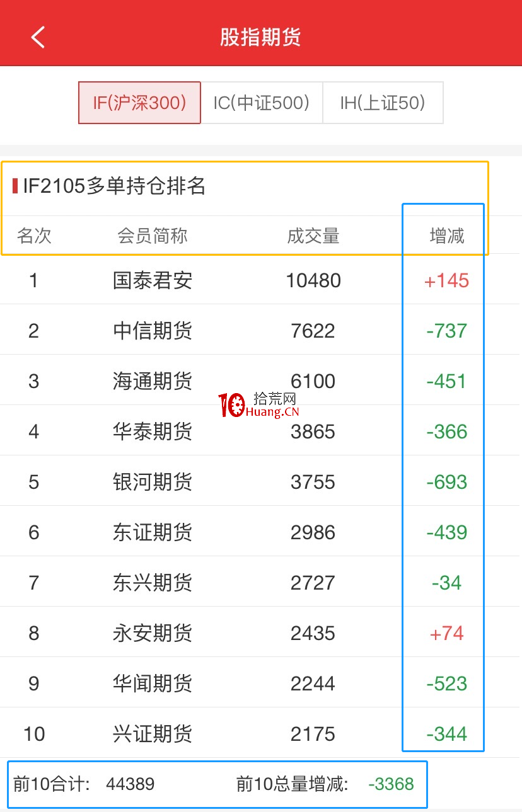This screenshot has width=522, height=812.
Task: Click the 会员简称 column header
Action: (x=153, y=236)
